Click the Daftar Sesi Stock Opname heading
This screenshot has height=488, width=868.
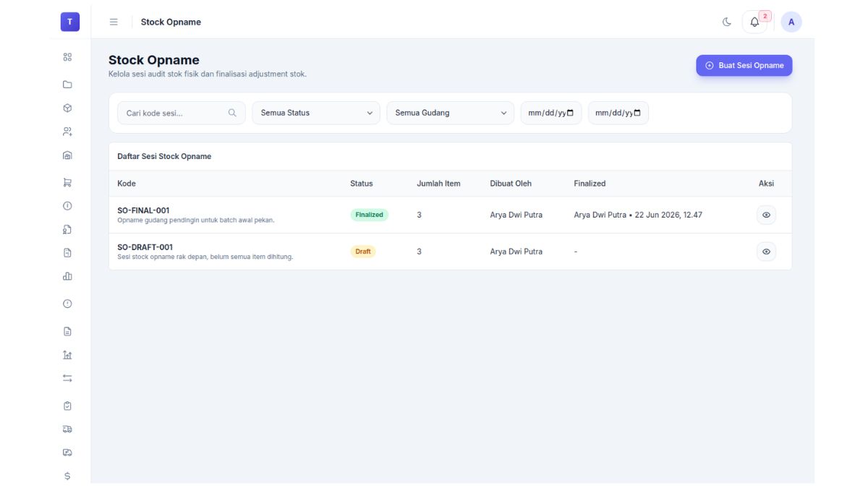[x=164, y=156]
